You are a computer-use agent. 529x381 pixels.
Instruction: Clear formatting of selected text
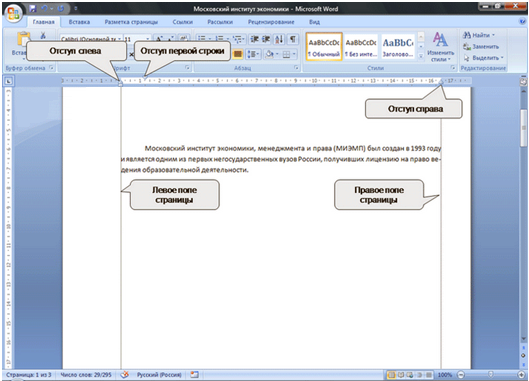(184, 39)
